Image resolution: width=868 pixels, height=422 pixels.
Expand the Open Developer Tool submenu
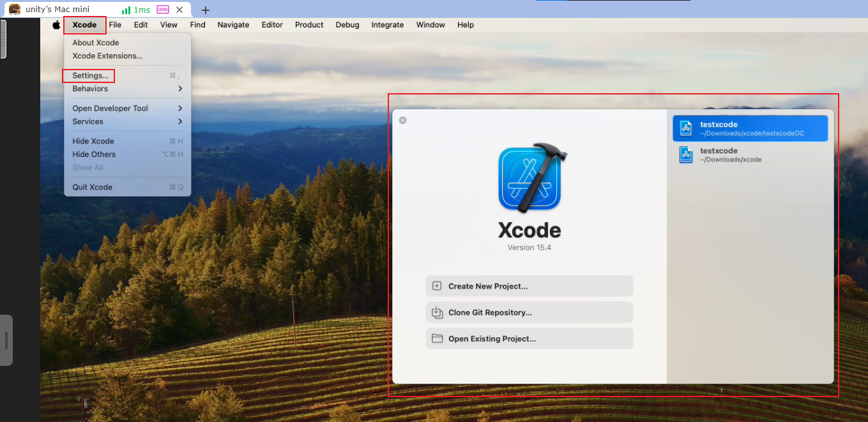point(128,109)
